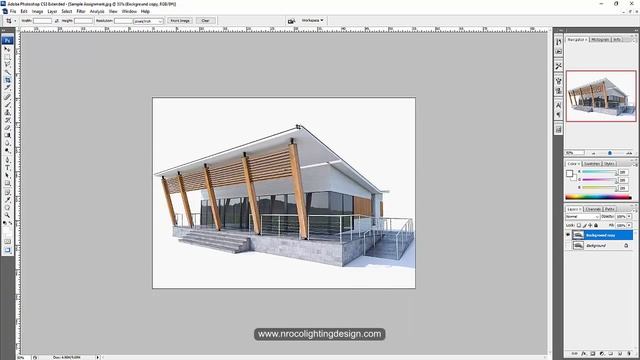640x360 pixels.
Task: Select the Type tool
Action: coord(7,168)
